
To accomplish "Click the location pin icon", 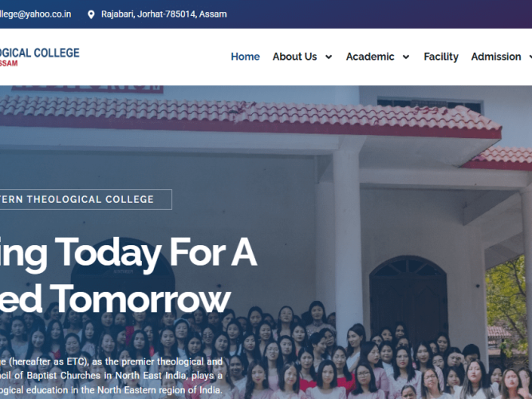I will [91, 14].
